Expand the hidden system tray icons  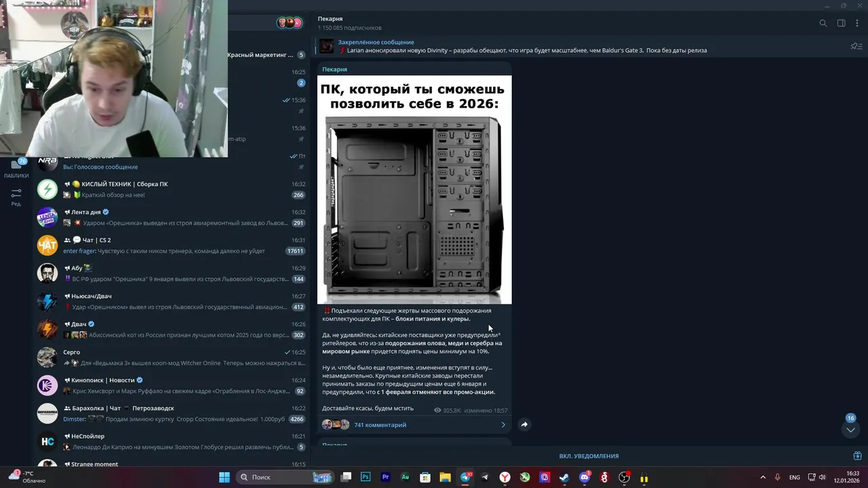763,477
